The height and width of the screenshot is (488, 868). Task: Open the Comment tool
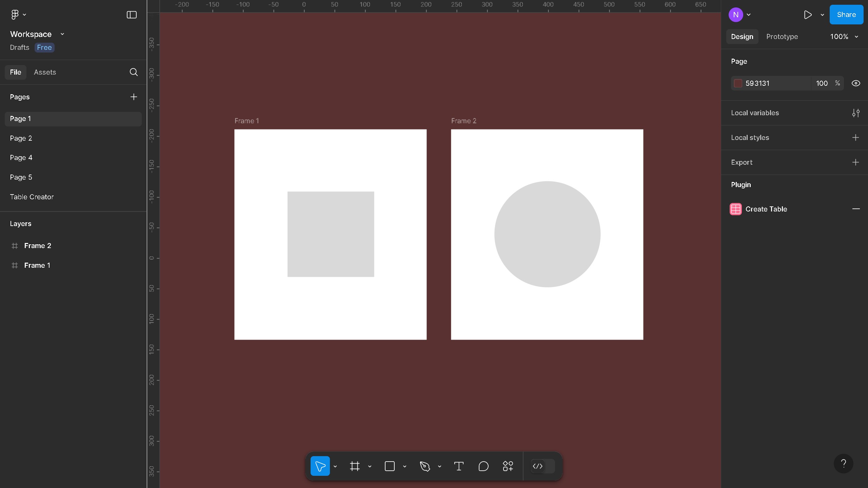[483, 466]
